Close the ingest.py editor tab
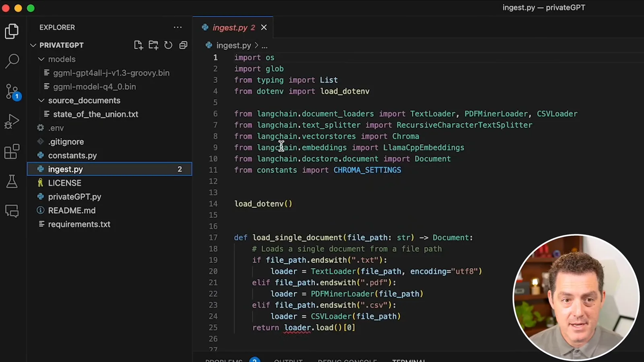The width and height of the screenshot is (644, 362). (264, 27)
